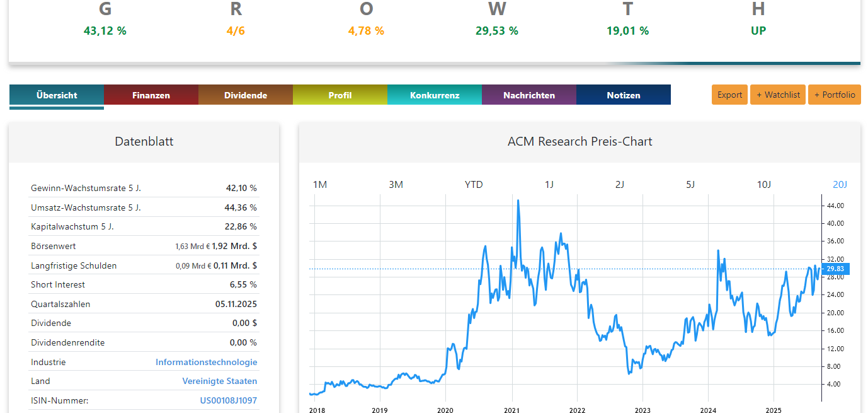Click the value 42,10 %
This screenshot has height=413, width=868.
click(242, 188)
